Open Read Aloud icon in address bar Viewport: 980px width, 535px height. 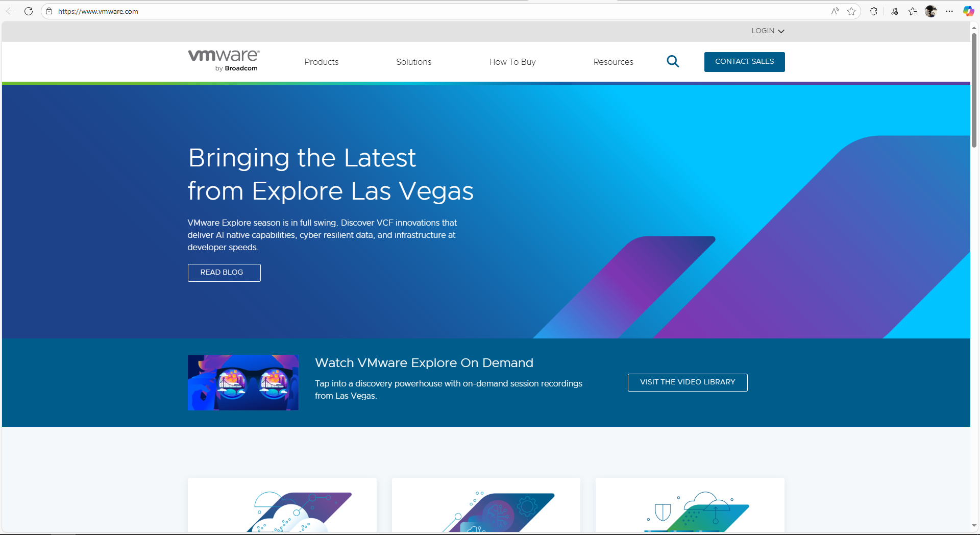click(835, 11)
